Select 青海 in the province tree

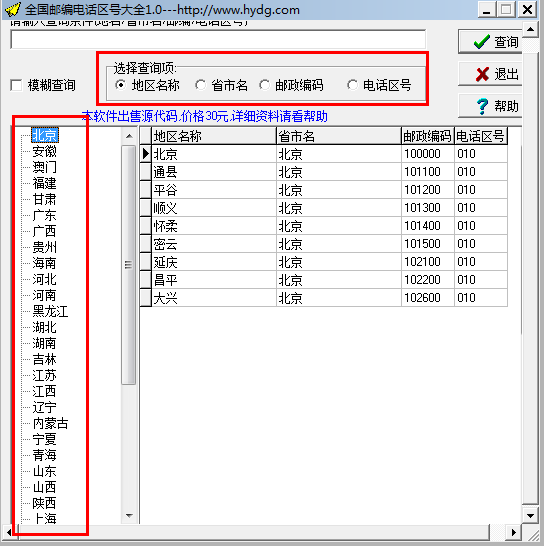click(x=44, y=455)
